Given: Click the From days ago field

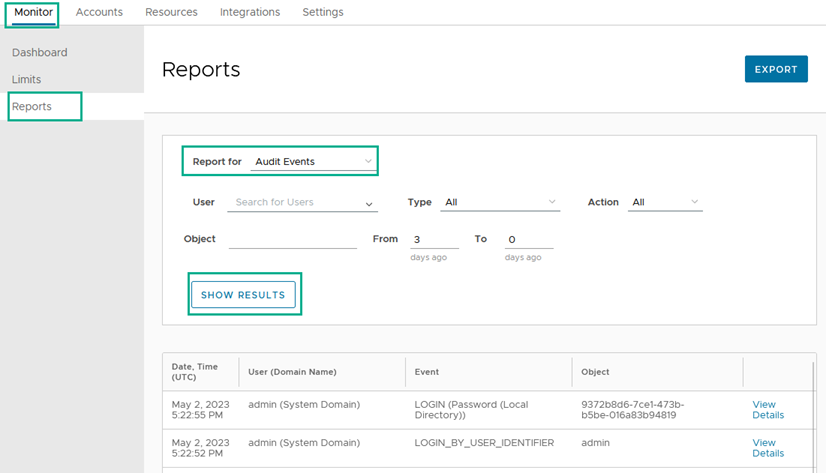Looking at the screenshot, I should 434,240.
